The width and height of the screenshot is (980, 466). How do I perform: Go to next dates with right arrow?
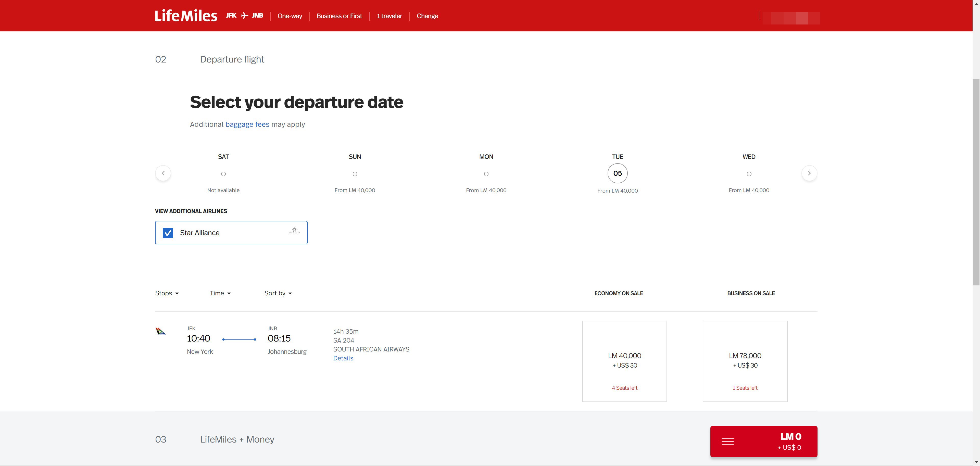pos(809,173)
